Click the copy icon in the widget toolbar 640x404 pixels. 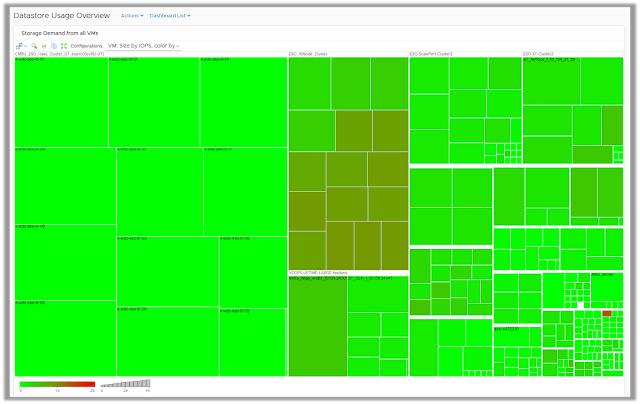(x=53, y=46)
